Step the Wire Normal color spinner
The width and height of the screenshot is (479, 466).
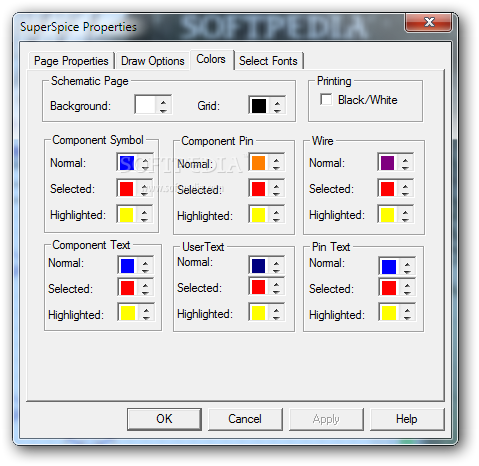[405, 163]
